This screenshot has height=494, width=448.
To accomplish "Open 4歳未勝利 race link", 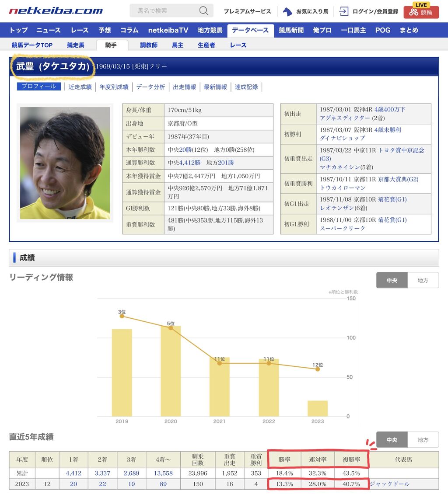I will pyautogui.click(x=388, y=130).
